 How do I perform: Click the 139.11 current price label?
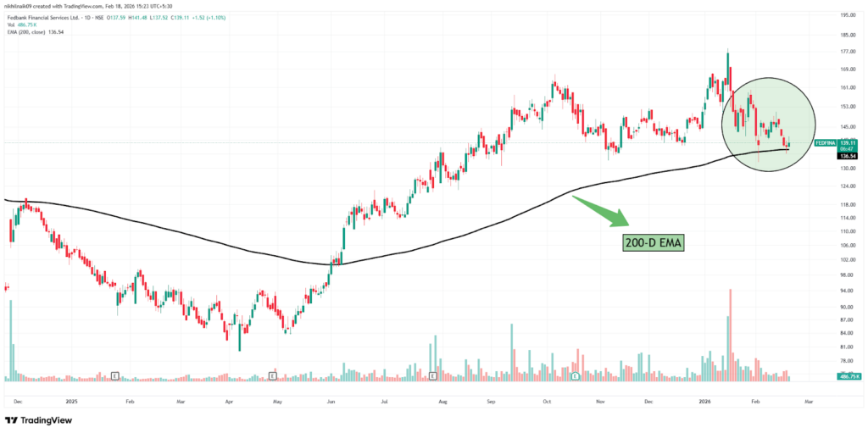849,142
